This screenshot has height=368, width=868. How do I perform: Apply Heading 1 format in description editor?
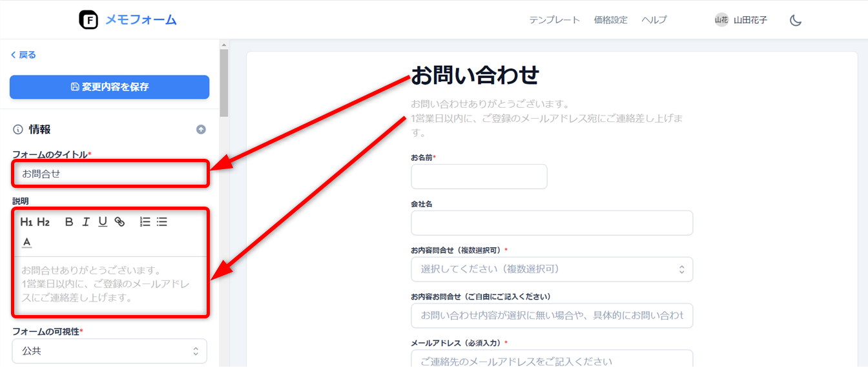[26, 222]
